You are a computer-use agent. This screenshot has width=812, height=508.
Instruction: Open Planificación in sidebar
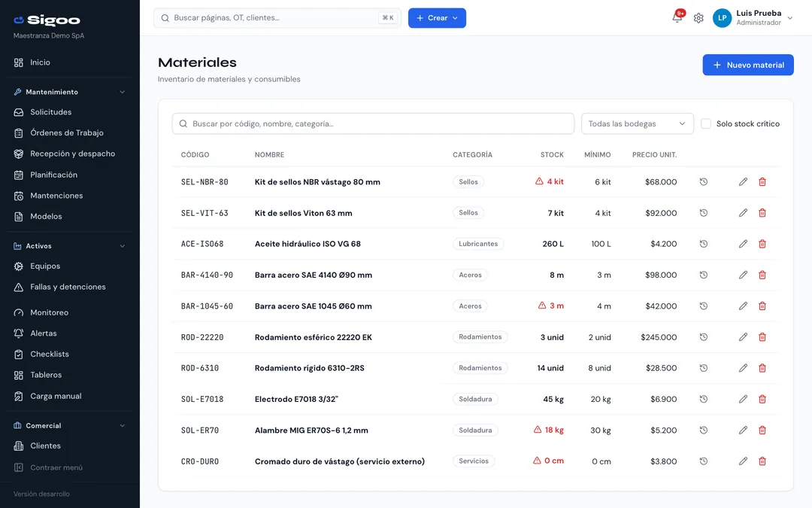70,175
